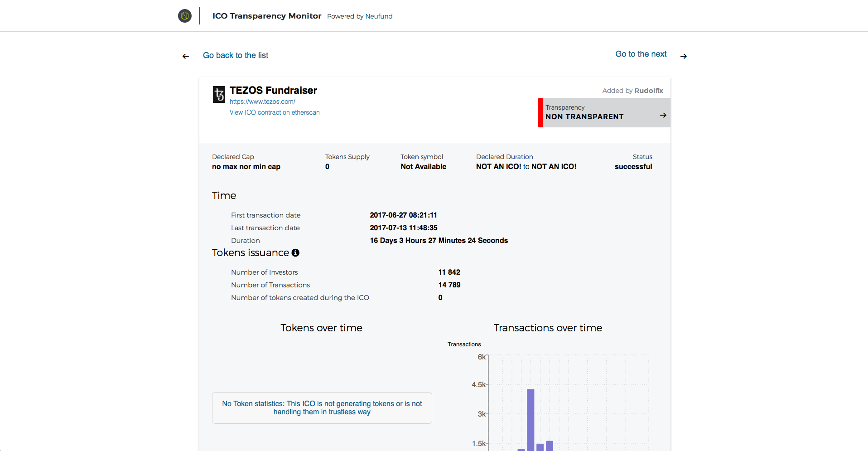Viewport: 868px width, 451px height.
Task: Click the "ICO Transparency Monitor" title
Action: tap(266, 15)
